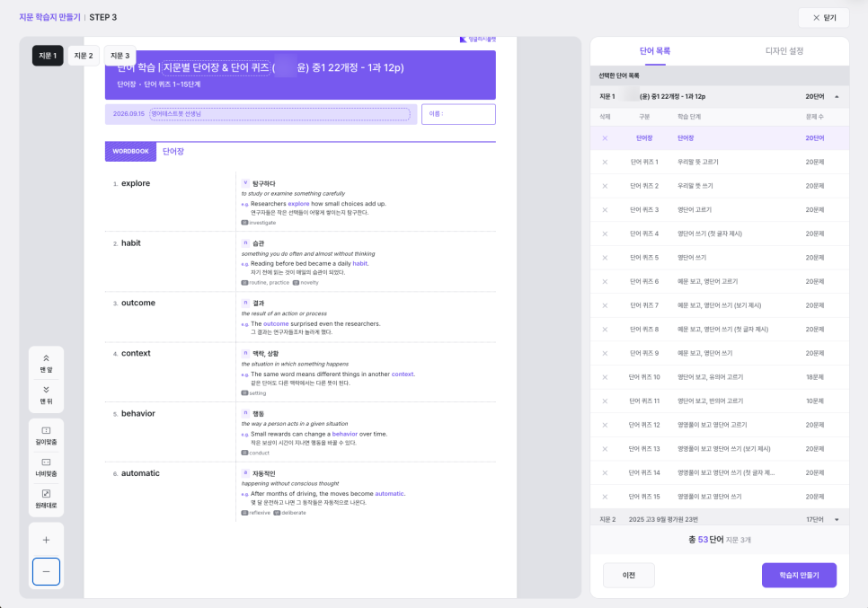The height and width of the screenshot is (608, 868).
Task: Go back with the 이전 button
Action: coord(628,576)
